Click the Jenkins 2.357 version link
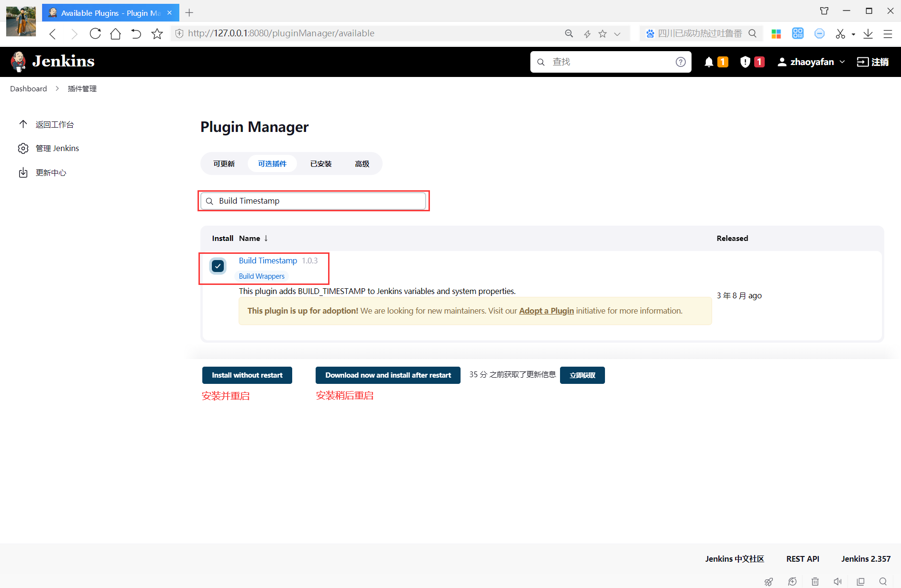 [866, 559]
